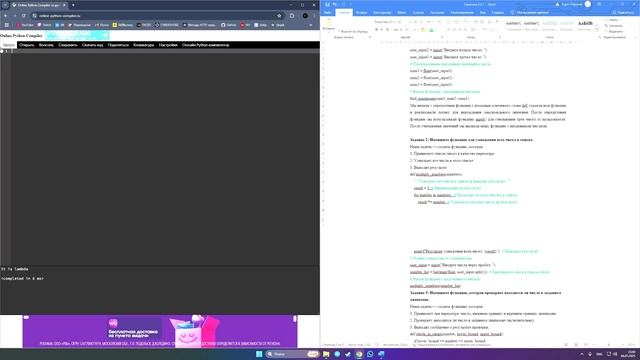Screen dimensions: 640x360
Task: Open Настройки in the compiler menu bar
Action: click(168, 45)
